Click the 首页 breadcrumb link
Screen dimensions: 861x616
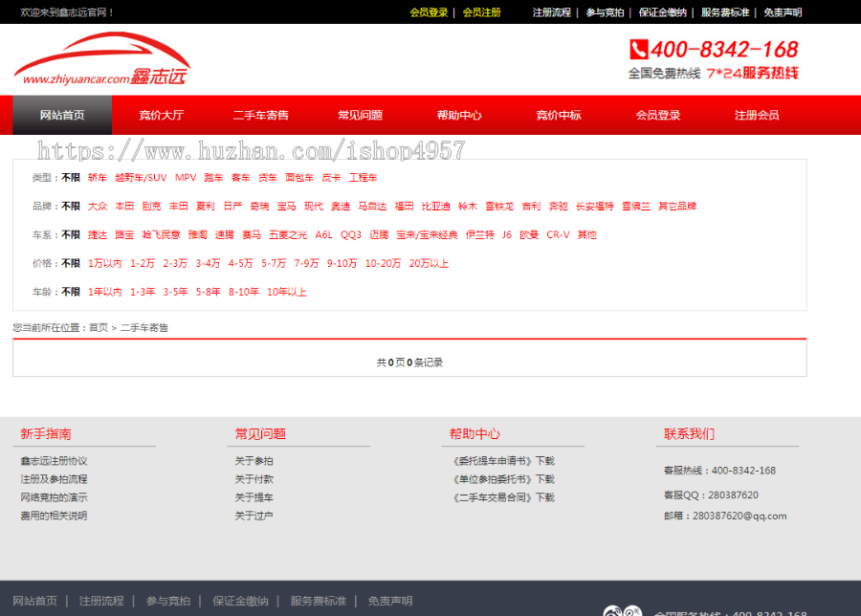pos(99,328)
